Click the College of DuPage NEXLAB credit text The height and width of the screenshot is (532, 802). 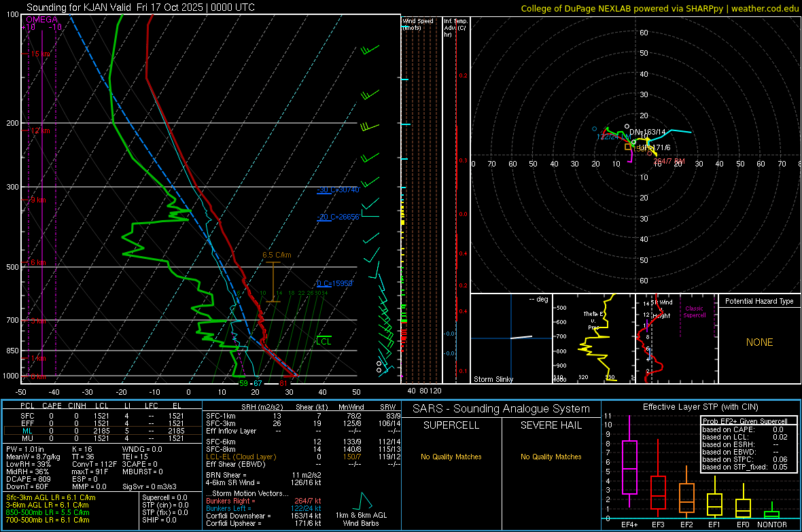tap(659, 8)
